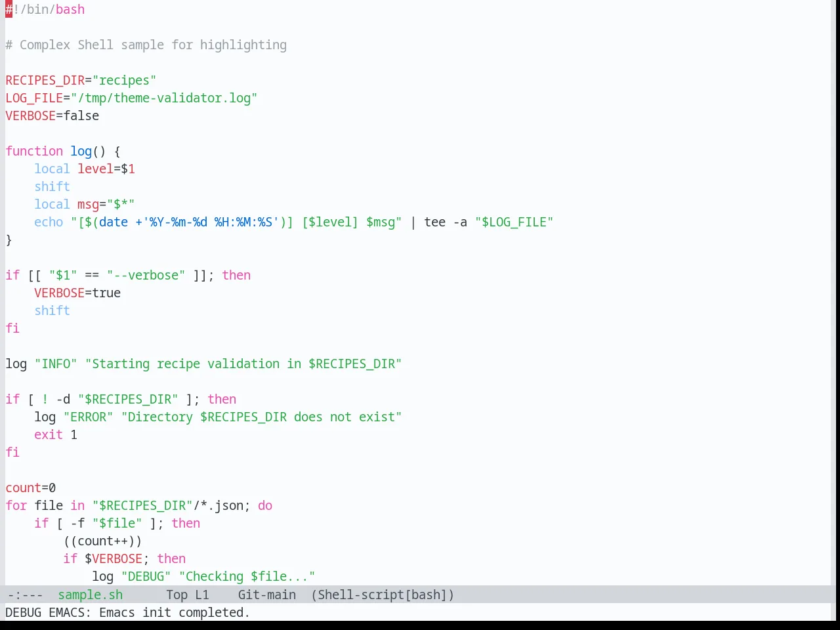Click the 'if $VERBOSE; then' line

tap(125, 559)
